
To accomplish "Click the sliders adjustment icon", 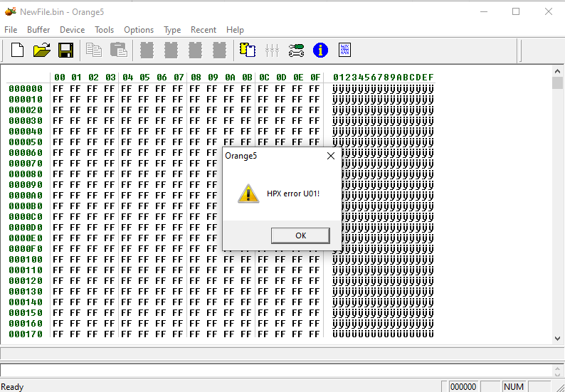I will tap(272, 50).
